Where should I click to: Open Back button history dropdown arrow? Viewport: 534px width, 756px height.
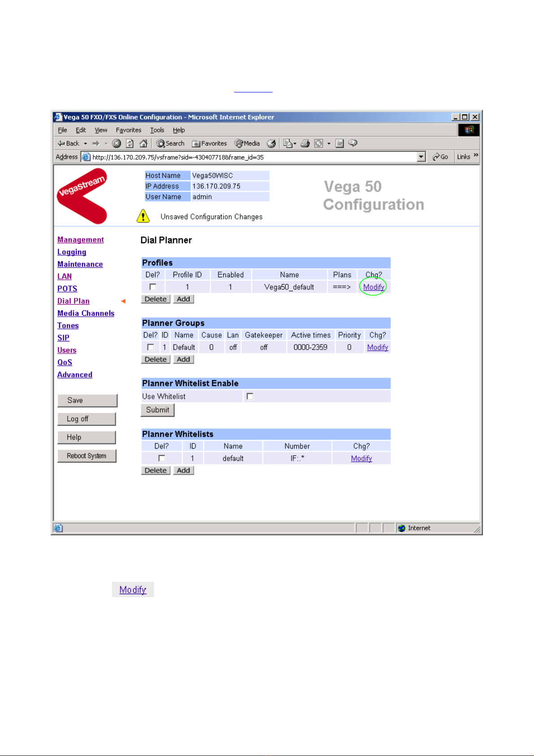86,144
